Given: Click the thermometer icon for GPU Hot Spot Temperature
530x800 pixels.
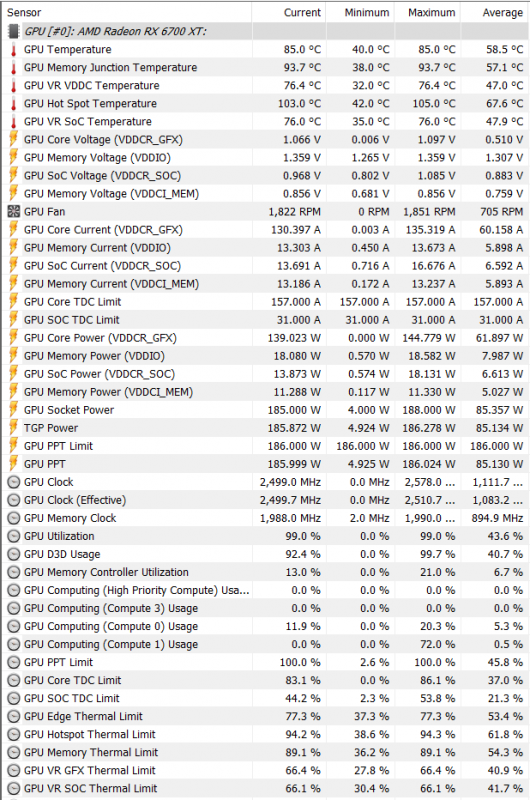Looking at the screenshot, I should pos(14,104).
